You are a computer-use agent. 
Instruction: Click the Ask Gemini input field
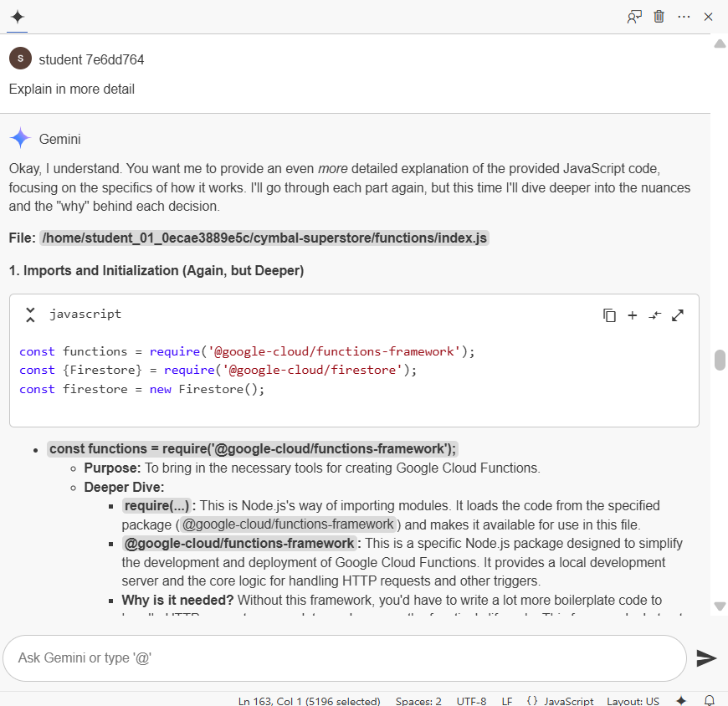[345, 657]
